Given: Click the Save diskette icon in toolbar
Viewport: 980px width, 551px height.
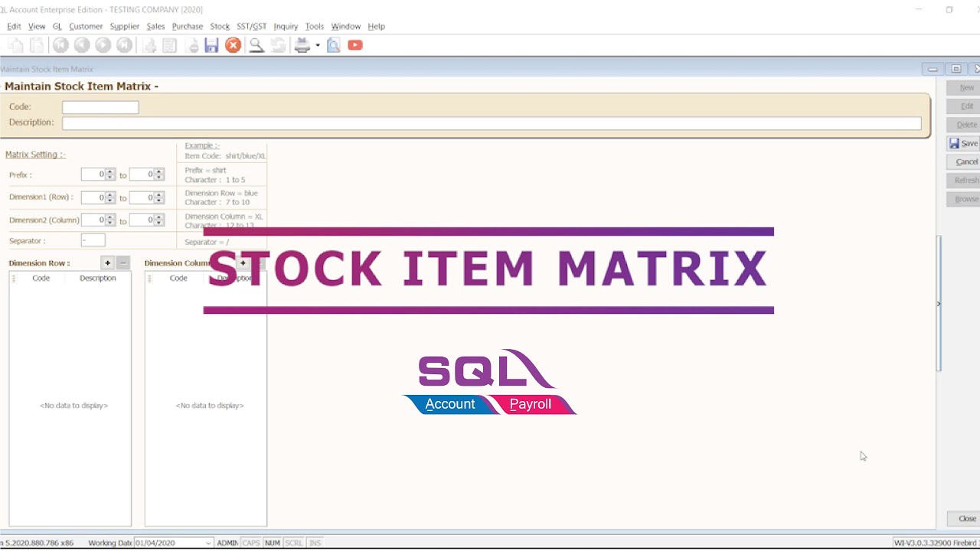Looking at the screenshot, I should pyautogui.click(x=211, y=45).
